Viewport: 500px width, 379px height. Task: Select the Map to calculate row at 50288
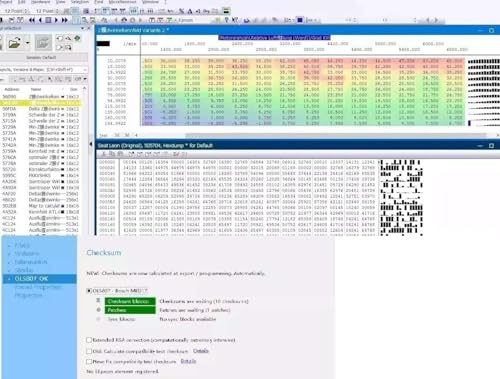point(40,206)
